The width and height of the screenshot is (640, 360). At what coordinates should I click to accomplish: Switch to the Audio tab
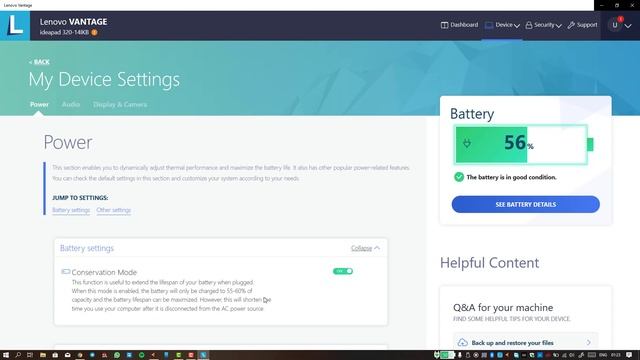71,104
